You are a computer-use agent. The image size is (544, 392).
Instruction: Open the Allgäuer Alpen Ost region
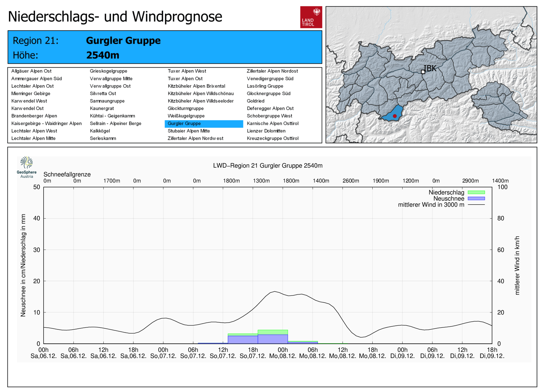(31, 71)
